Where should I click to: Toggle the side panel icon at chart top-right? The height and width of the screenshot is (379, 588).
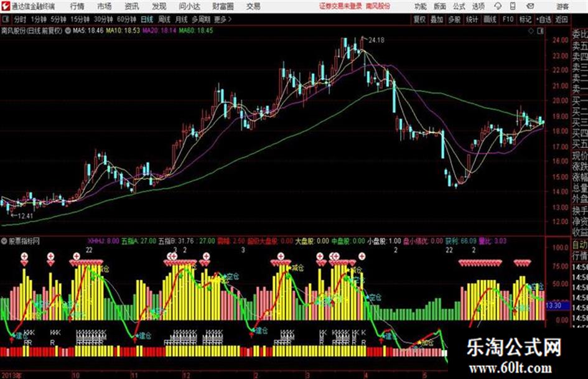(x=540, y=31)
